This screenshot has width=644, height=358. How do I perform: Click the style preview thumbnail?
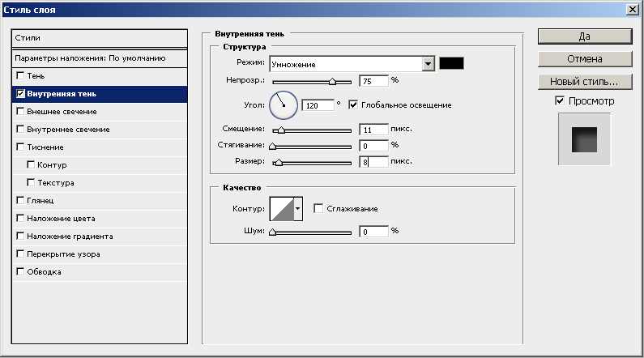[584, 139]
